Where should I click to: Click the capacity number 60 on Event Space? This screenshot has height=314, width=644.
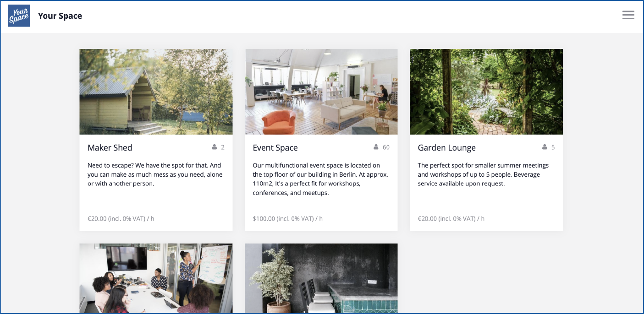(386, 147)
